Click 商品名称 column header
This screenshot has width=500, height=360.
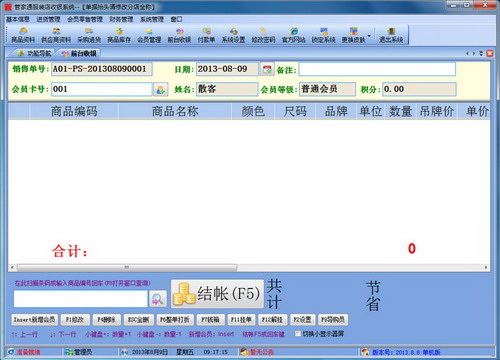(x=175, y=111)
